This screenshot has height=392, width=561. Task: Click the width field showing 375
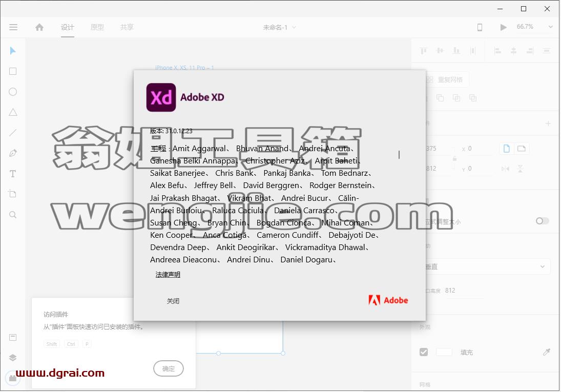tap(438, 148)
